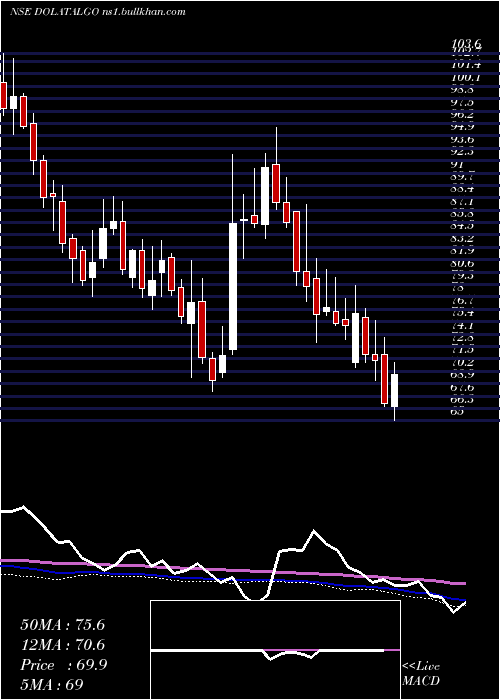Click the <<Live MACD label
Screen dimensions: 500x700
click(421, 673)
